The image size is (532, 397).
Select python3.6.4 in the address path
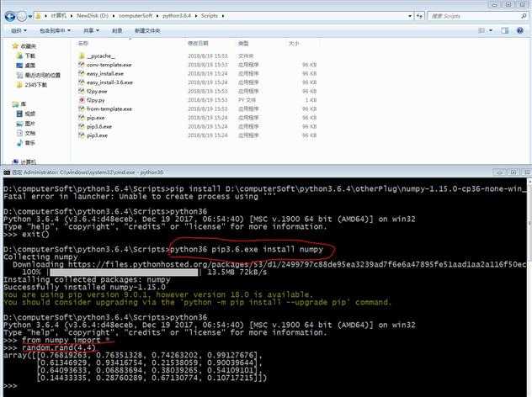coord(177,16)
